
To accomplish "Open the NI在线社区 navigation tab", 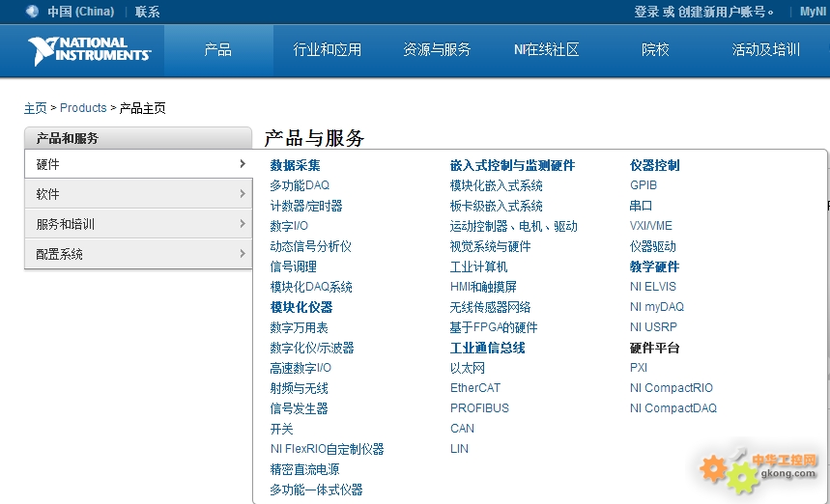I will click(546, 49).
